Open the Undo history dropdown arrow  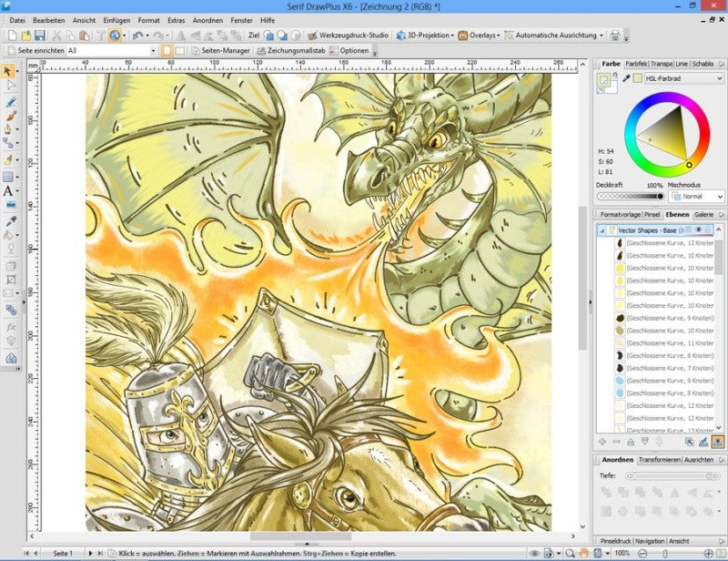147,36
